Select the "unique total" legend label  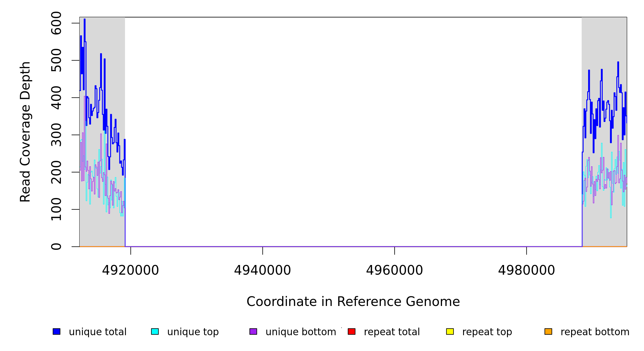(97, 332)
